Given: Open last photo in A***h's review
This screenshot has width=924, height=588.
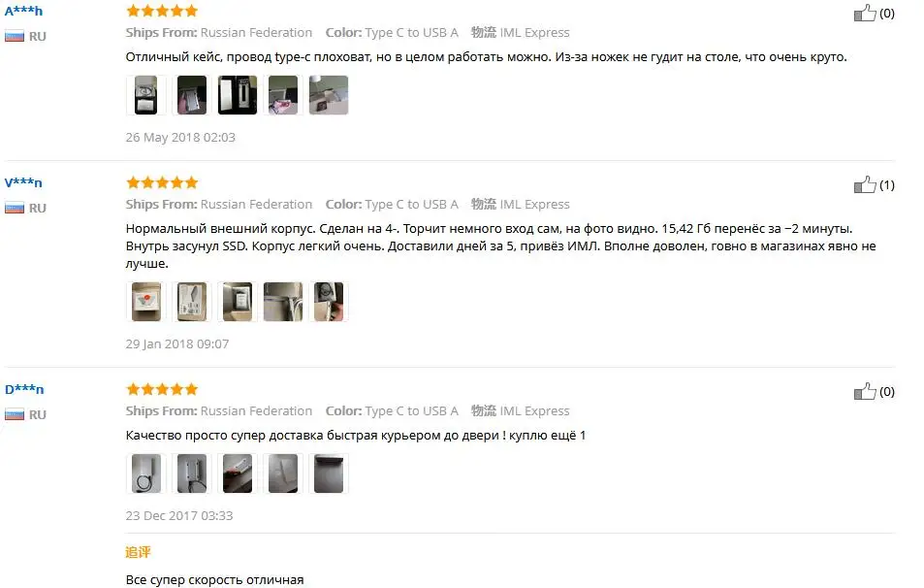Looking at the screenshot, I should click(329, 95).
